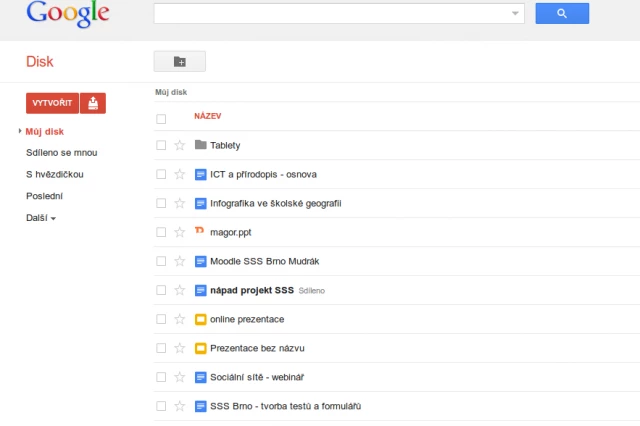Click the Můj disk breadcrumb
This screenshot has height=426, width=640.
(x=171, y=92)
